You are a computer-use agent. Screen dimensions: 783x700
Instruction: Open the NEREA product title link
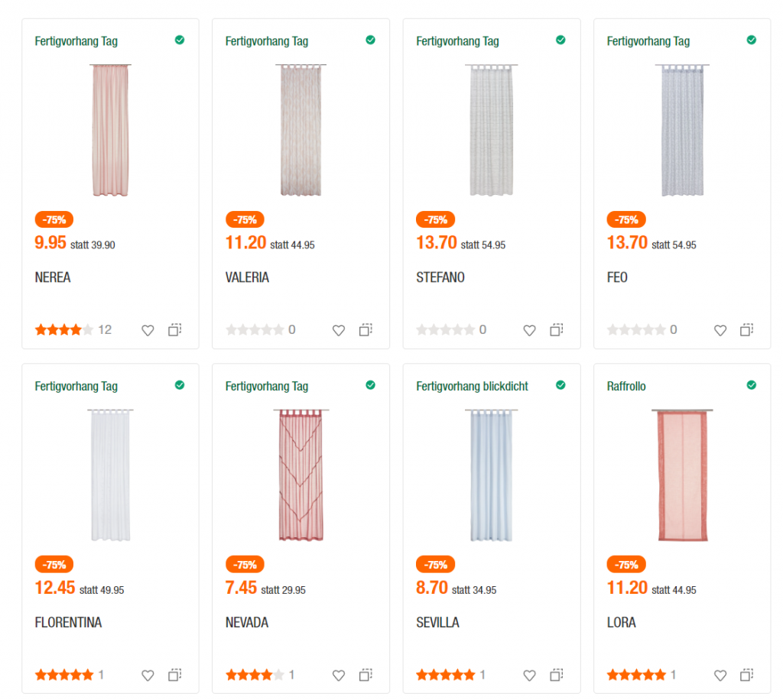[x=53, y=277]
